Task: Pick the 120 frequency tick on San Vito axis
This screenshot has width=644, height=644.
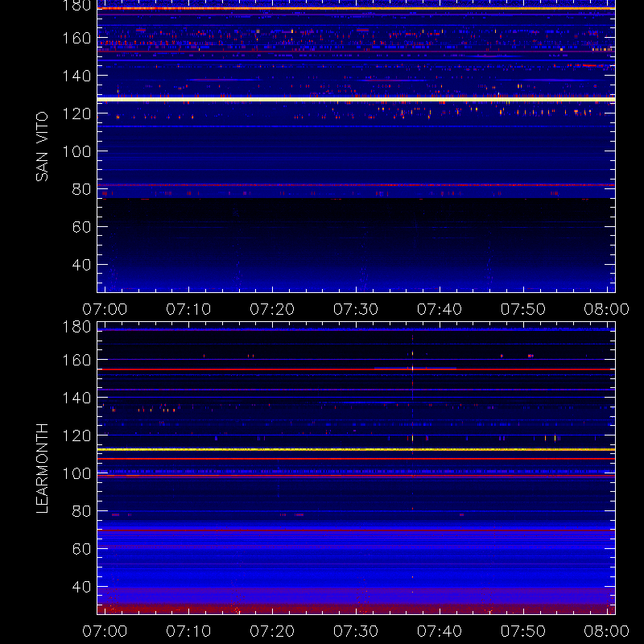Action: pyautogui.click(x=76, y=114)
